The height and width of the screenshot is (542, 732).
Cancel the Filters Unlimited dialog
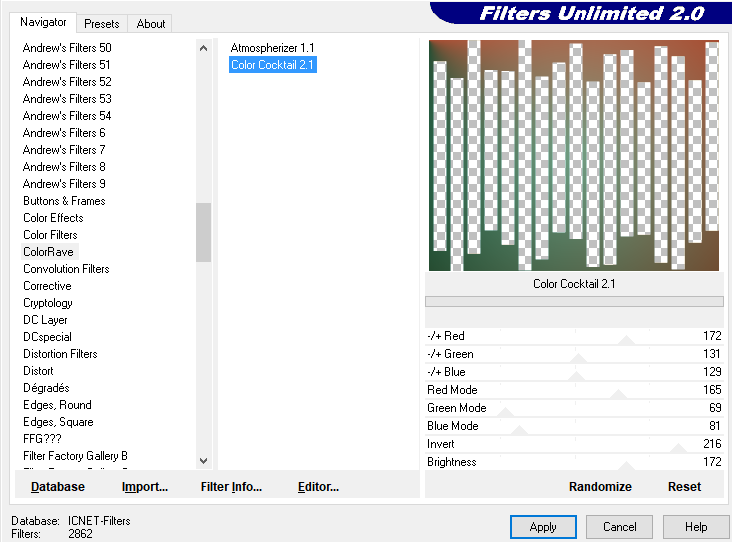point(619,527)
